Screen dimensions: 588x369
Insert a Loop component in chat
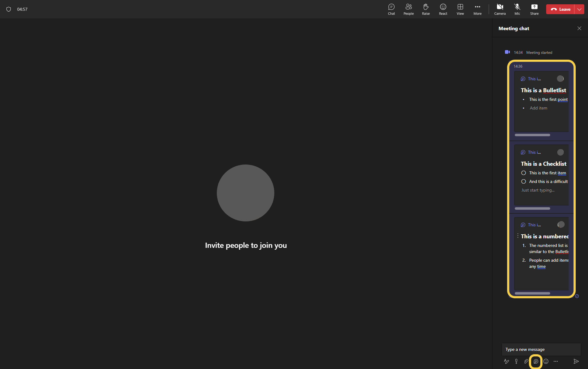click(536, 361)
